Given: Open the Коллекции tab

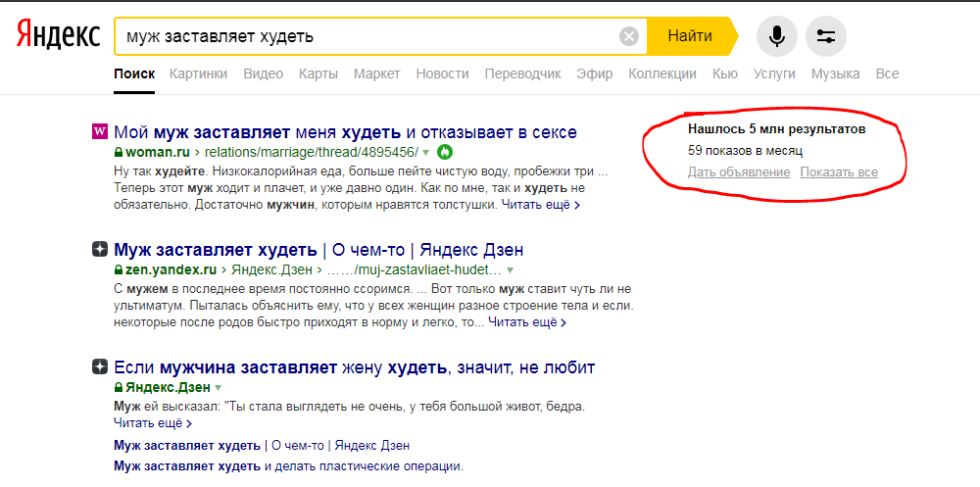Looking at the screenshot, I should pos(662,73).
